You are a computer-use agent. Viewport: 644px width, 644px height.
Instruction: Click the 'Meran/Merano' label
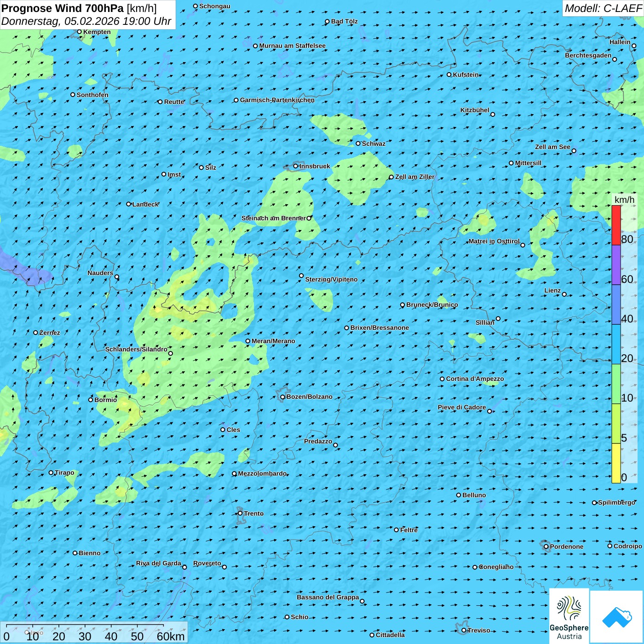[273, 341]
